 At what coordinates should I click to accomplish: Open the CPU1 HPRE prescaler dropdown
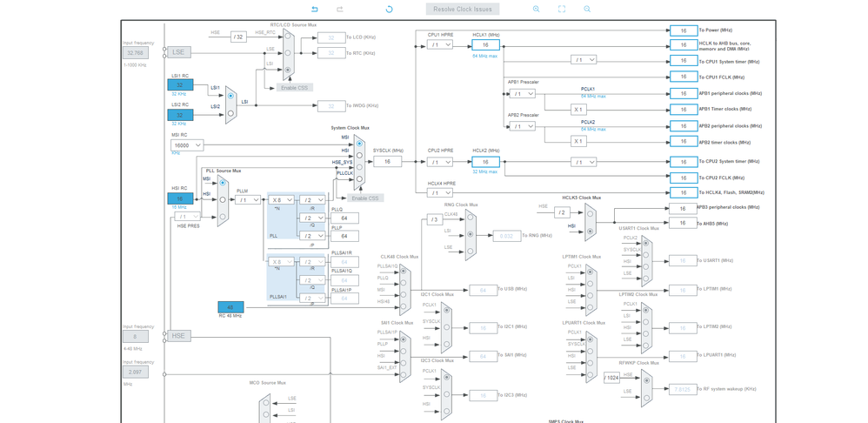439,45
